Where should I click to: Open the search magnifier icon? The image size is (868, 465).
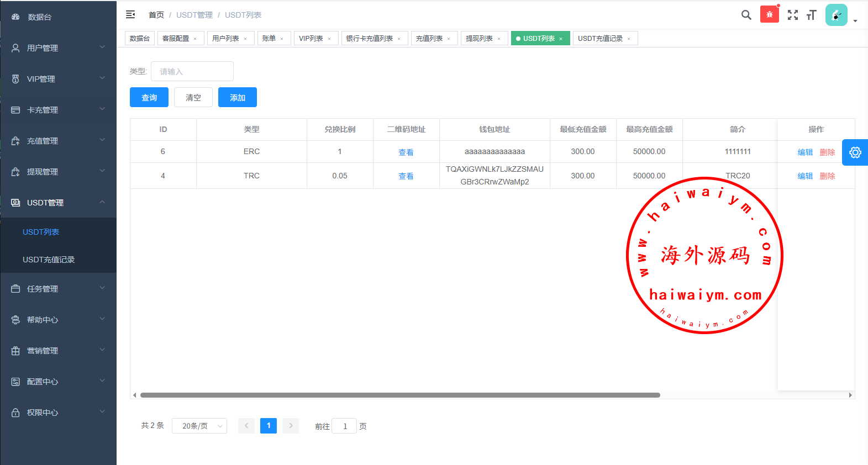coord(746,15)
